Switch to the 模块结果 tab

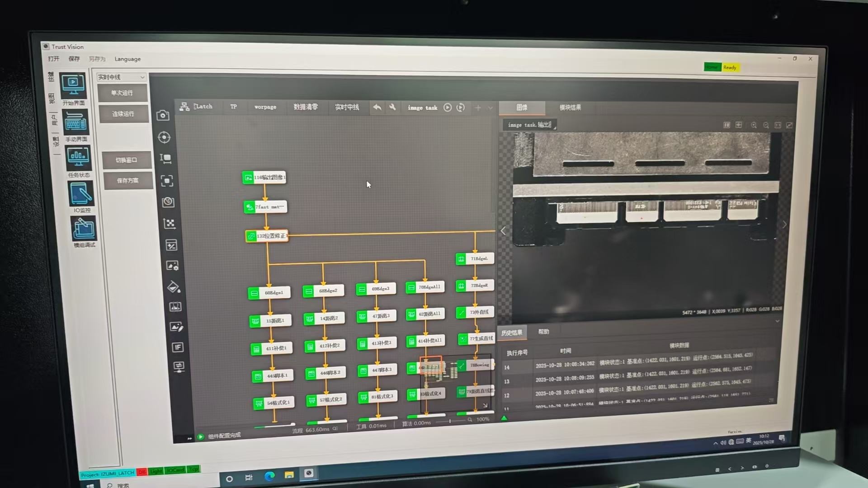point(570,108)
